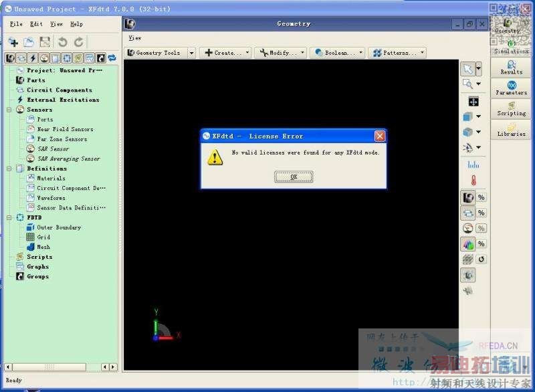The width and height of the screenshot is (535, 392).
Task: Click the lightning excitation filter icon
Action: tap(33, 58)
